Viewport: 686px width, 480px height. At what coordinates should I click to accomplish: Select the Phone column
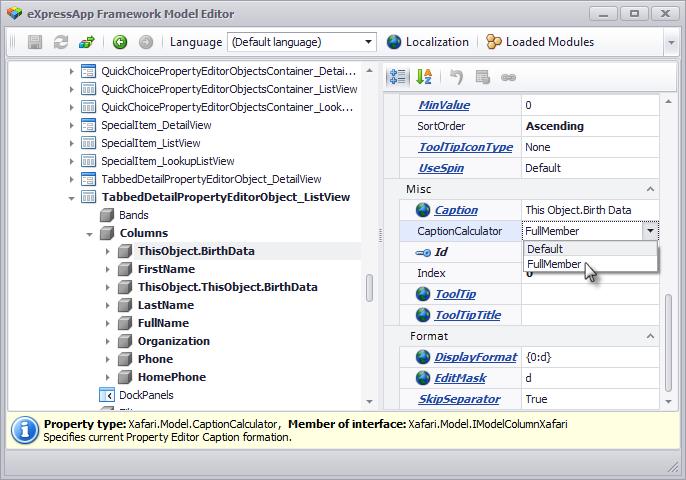click(155, 359)
